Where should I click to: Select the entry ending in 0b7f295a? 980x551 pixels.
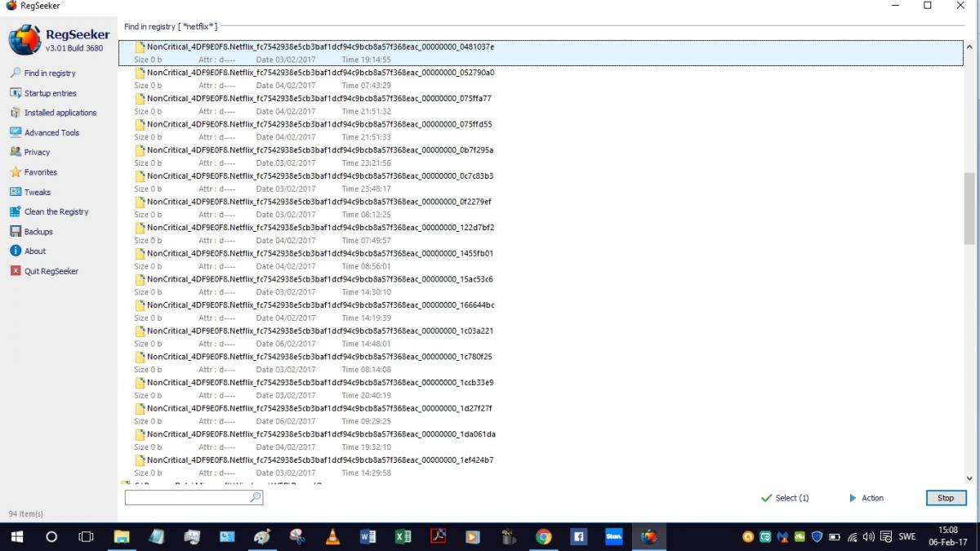click(x=541, y=156)
